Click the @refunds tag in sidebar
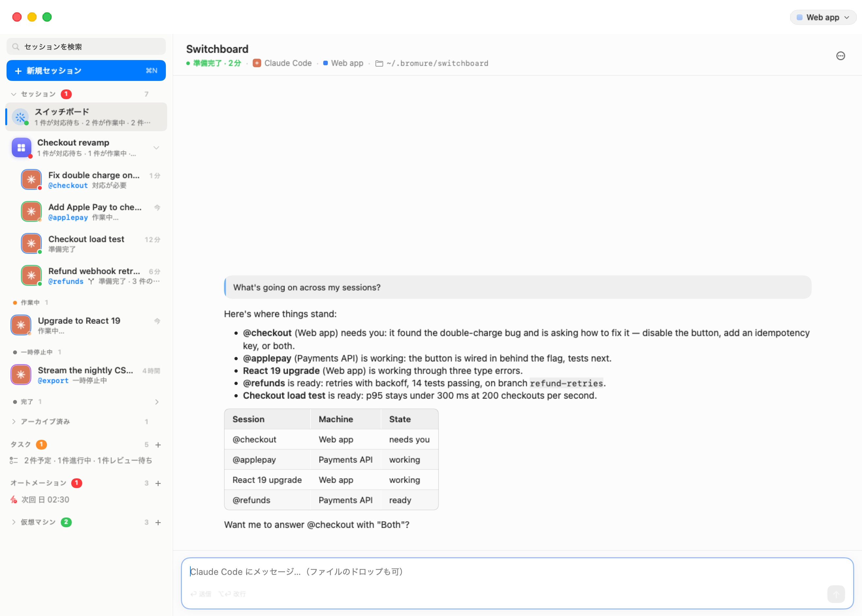 point(66,282)
